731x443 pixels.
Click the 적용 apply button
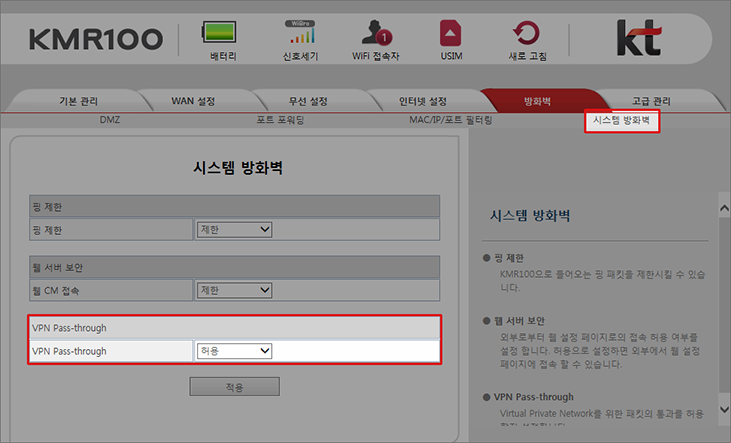pyautogui.click(x=235, y=386)
